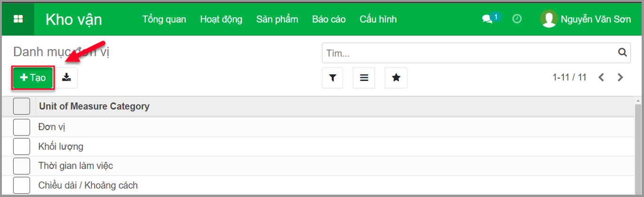Viewport: 644px width, 197px height.
Task: Check the Đơn vị row checkbox
Action: pos(22,127)
